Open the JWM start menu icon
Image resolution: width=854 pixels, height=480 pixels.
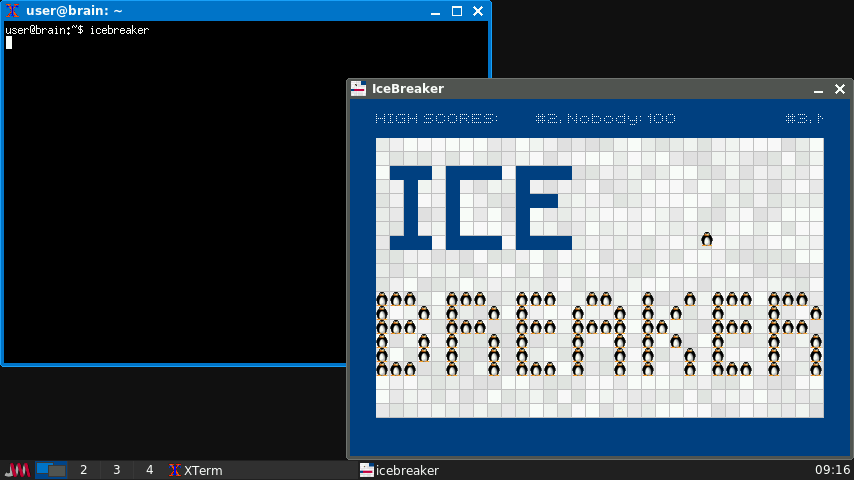(17, 470)
